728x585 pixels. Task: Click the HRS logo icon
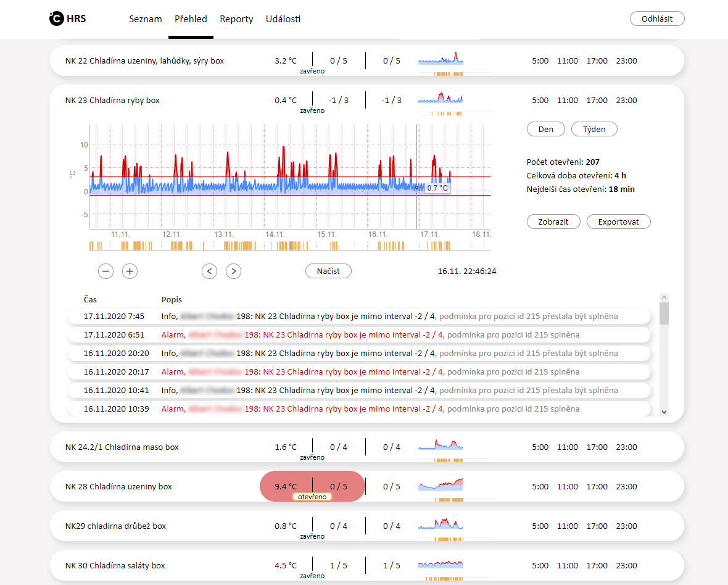tap(56, 19)
